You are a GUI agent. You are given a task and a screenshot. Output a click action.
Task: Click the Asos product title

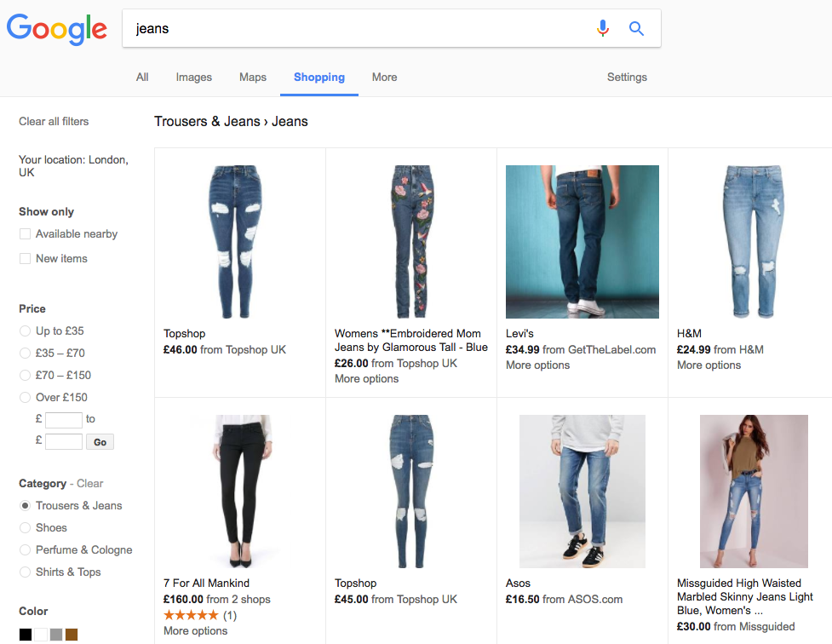[518, 583]
